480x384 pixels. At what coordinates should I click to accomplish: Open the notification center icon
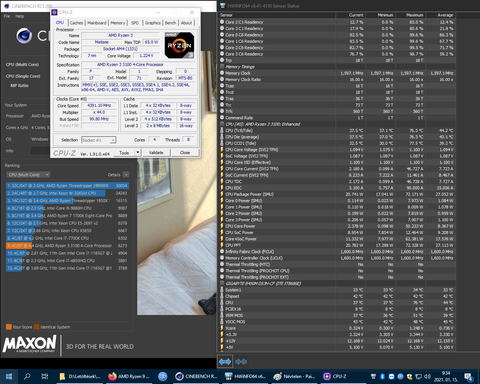pyautogui.click(x=468, y=377)
